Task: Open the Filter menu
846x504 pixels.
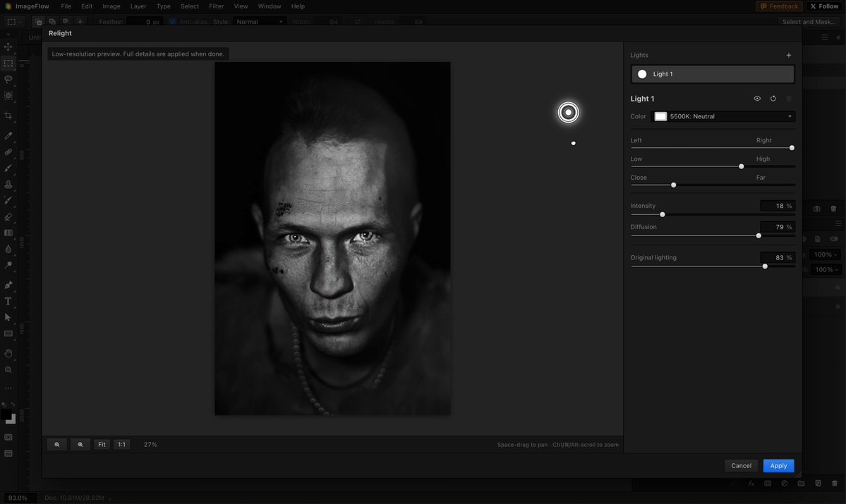Action: [217, 6]
